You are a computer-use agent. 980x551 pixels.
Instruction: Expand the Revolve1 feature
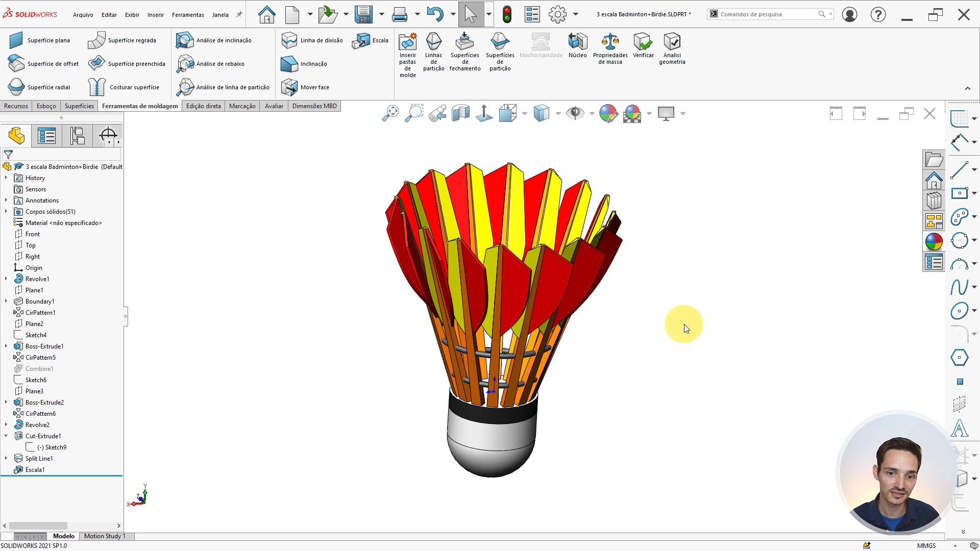coord(6,279)
